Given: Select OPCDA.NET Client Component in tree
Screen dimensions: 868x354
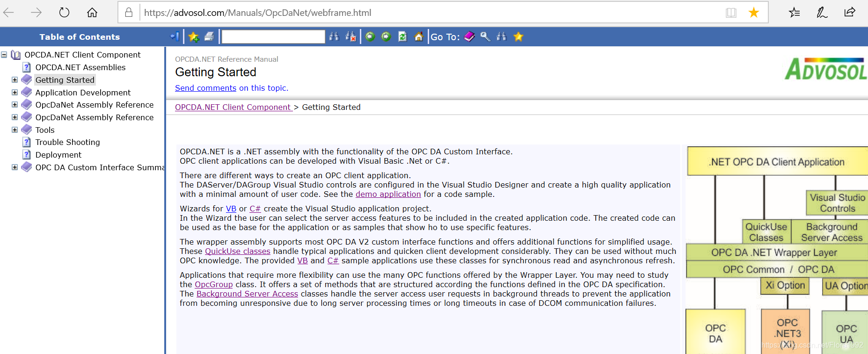Looking at the screenshot, I should click(82, 55).
